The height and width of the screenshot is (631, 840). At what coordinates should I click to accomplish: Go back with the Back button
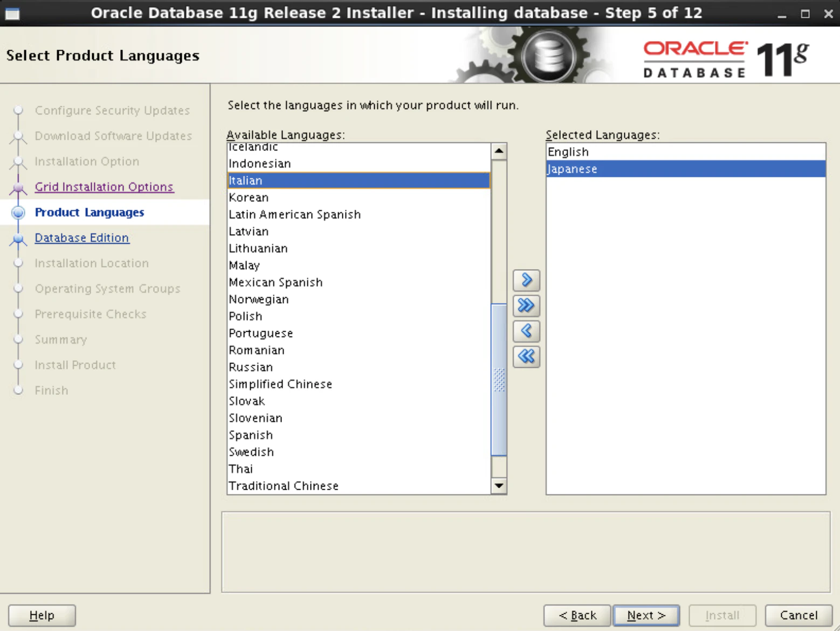pyautogui.click(x=577, y=615)
